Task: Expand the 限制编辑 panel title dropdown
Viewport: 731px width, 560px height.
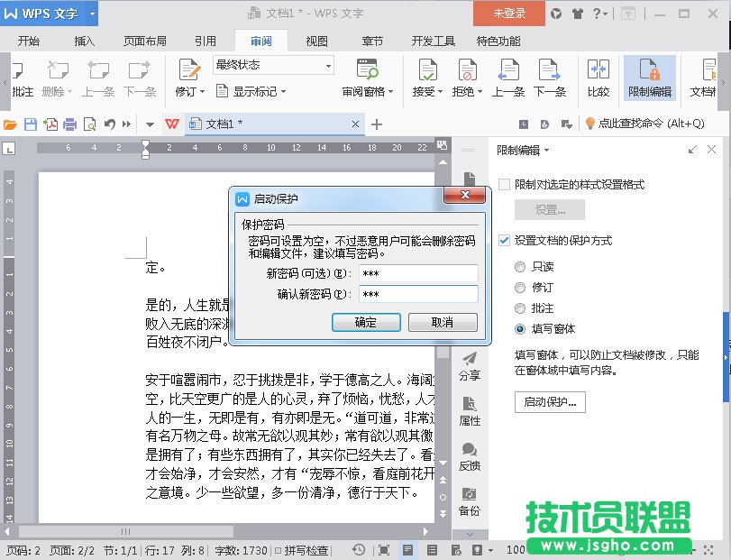Action: (x=546, y=151)
